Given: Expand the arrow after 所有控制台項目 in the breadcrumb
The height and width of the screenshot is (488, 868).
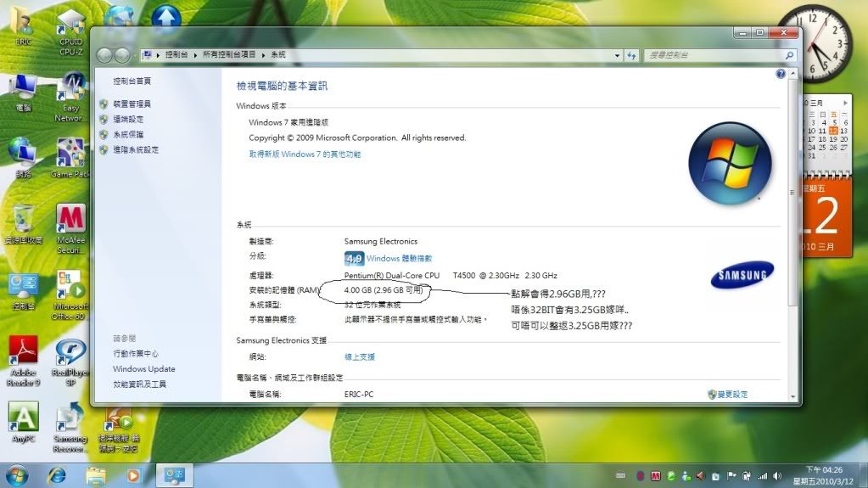Looking at the screenshot, I should click(263, 55).
